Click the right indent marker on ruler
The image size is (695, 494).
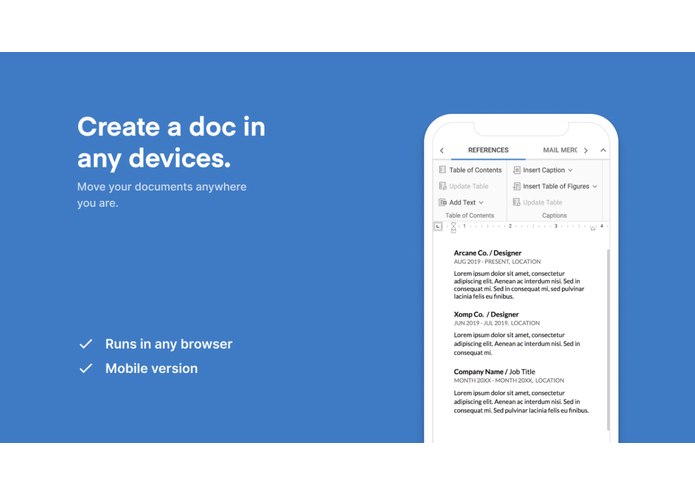point(593,228)
